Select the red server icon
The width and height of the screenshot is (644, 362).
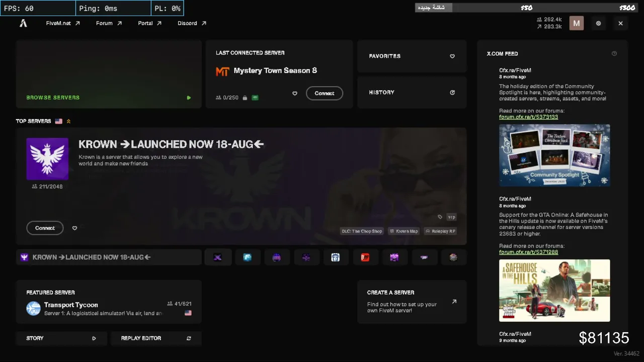coord(365,257)
